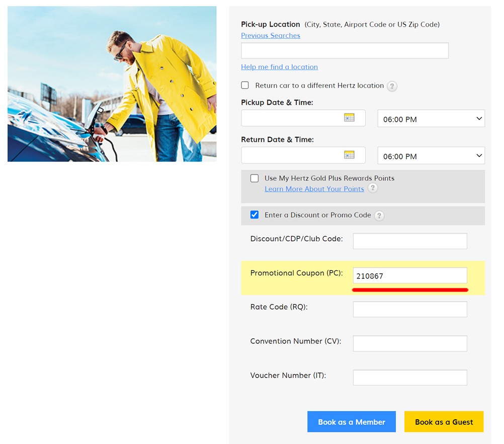Focus the Discount/CDP/Club Code field
The image size is (504, 444).
point(410,241)
